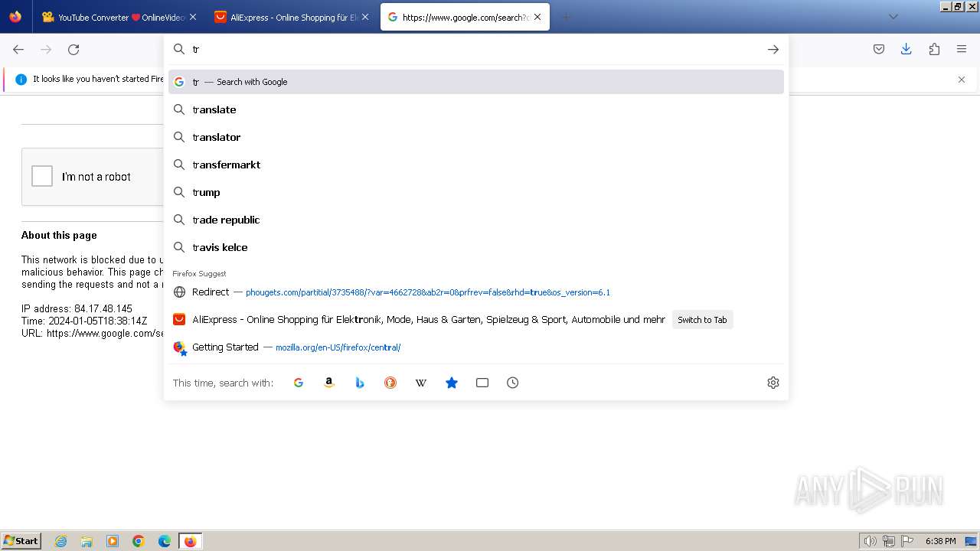Pick the 'trump' suggestion
Screen dimensions: 980x551
476,192
